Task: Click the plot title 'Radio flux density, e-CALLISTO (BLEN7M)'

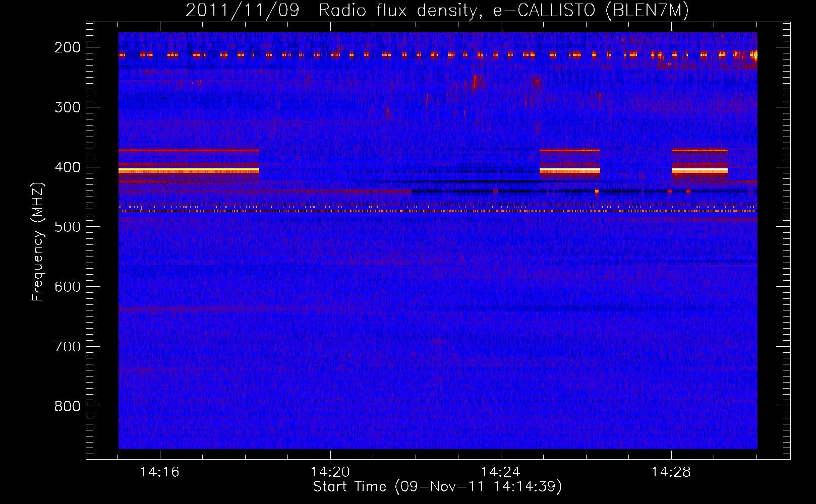Action: (503, 10)
